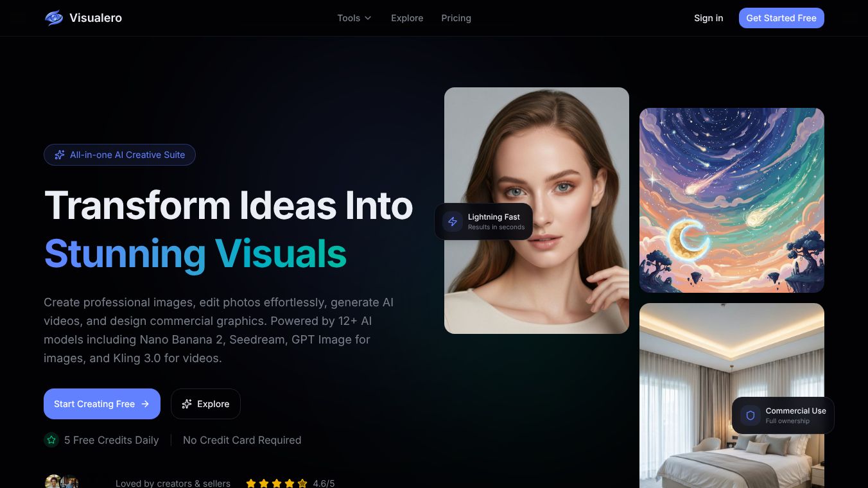The width and height of the screenshot is (868, 488).
Task: Select the first yellow rating star
Action: [251, 484]
